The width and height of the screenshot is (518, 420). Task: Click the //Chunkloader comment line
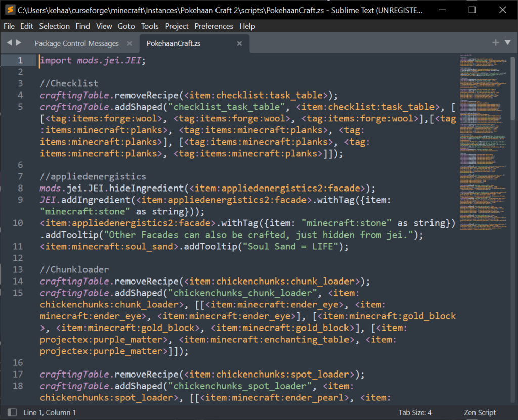(x=74, y=270)
